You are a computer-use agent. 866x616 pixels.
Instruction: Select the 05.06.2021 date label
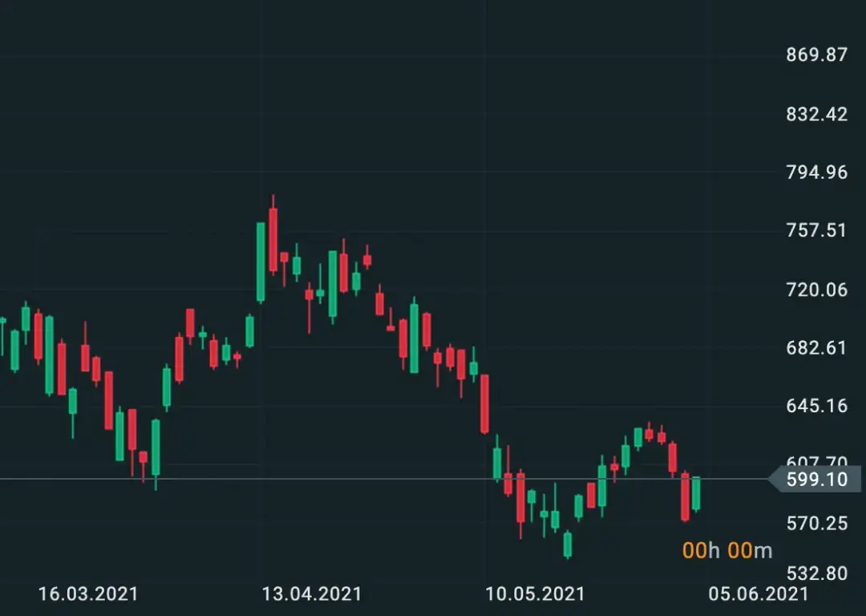click(x=758, y=594)
